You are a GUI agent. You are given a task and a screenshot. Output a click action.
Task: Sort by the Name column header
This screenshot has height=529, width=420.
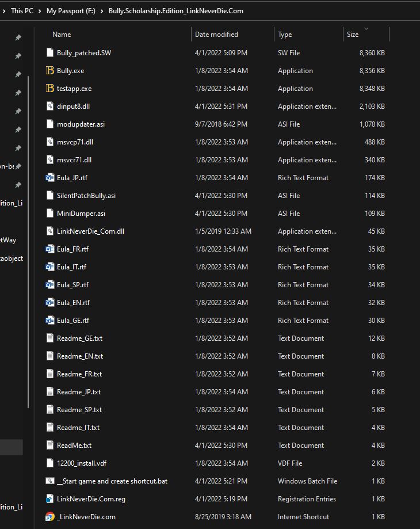point(62,35)
